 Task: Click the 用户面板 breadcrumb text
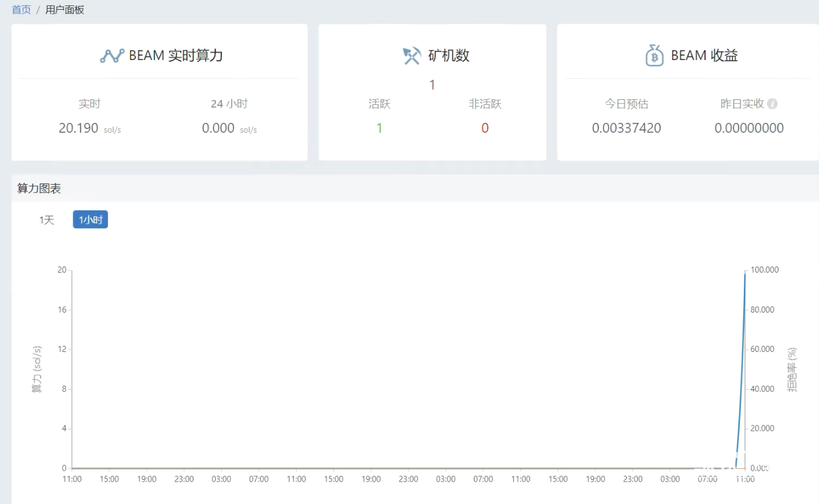point(65,10)
